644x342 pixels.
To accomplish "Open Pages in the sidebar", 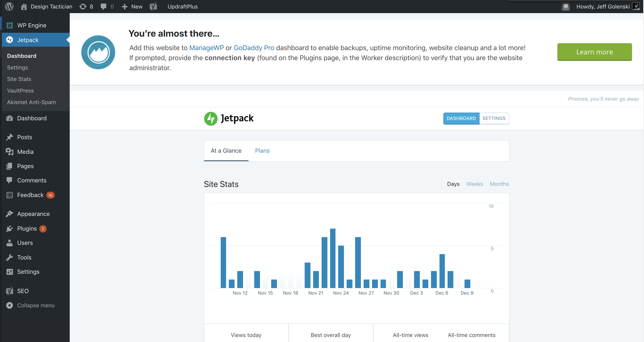I will point(25,166).
